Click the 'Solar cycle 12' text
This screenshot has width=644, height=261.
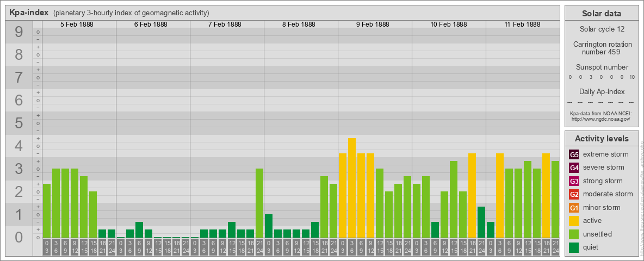point(602,29)
